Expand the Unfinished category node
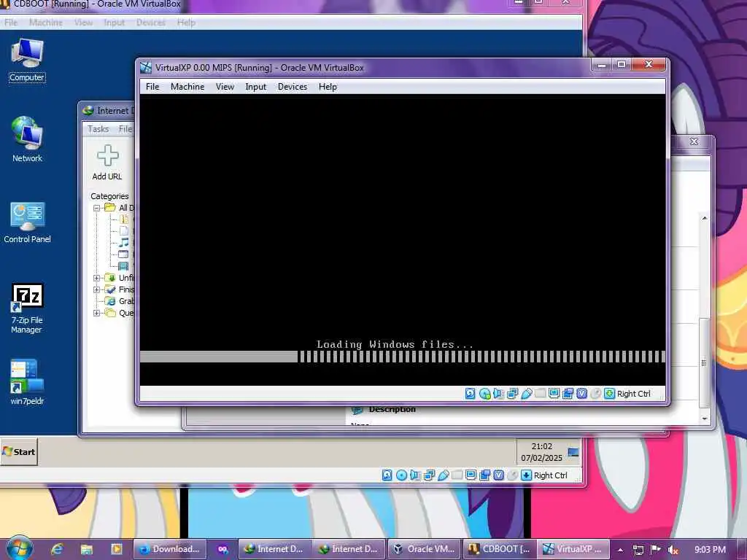The height and width of the screenshot is (560, 747). (97, 278)
